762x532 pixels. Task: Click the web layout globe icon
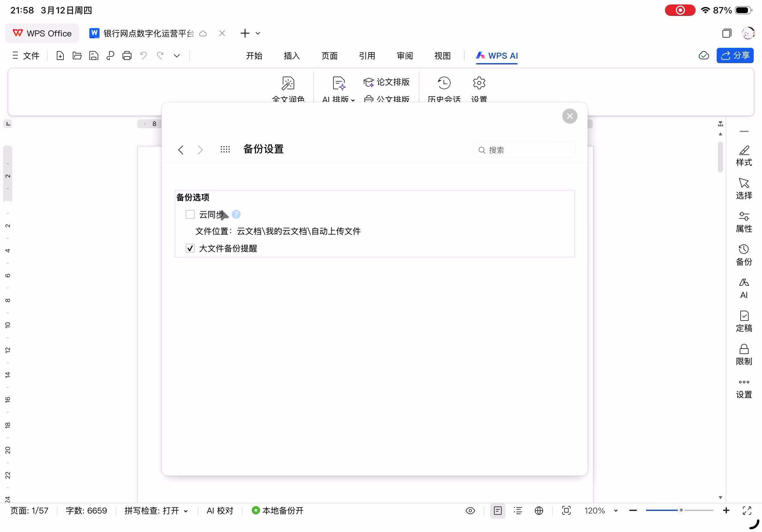point(539,510)
